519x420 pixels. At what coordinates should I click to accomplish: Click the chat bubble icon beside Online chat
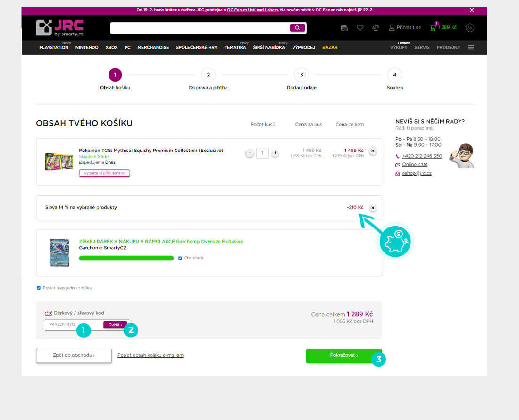(398, 165)
